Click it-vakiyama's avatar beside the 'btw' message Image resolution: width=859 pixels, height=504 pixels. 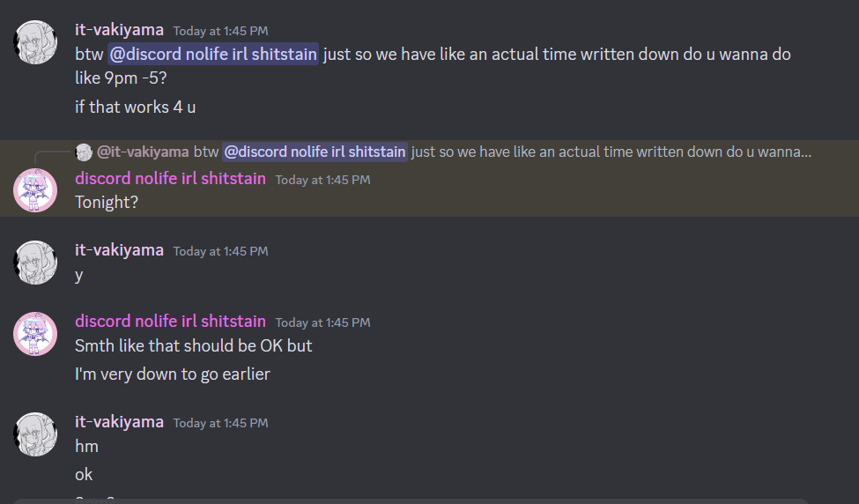tap(36, 42)
